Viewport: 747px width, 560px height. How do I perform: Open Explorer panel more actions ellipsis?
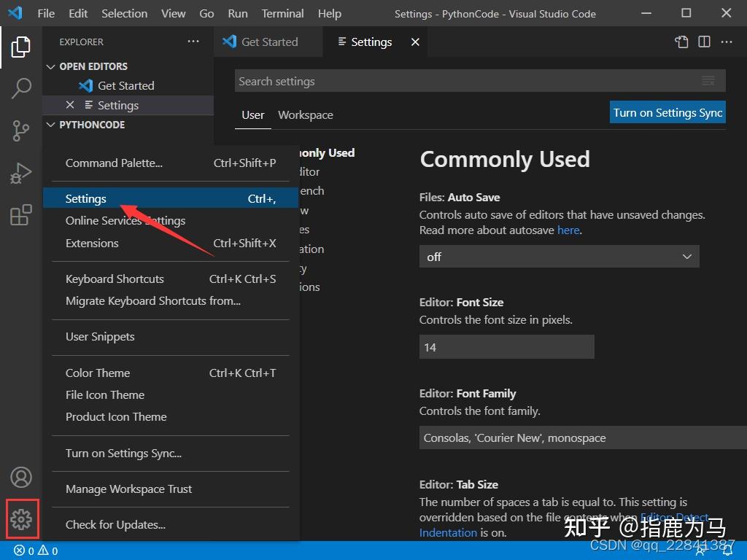coord(193,42)
